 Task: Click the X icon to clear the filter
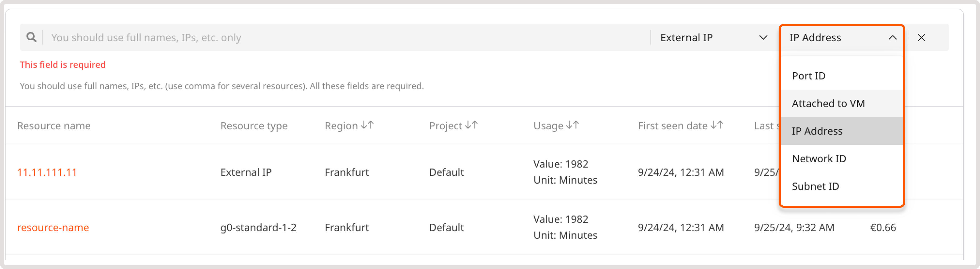tap(921, 37)
